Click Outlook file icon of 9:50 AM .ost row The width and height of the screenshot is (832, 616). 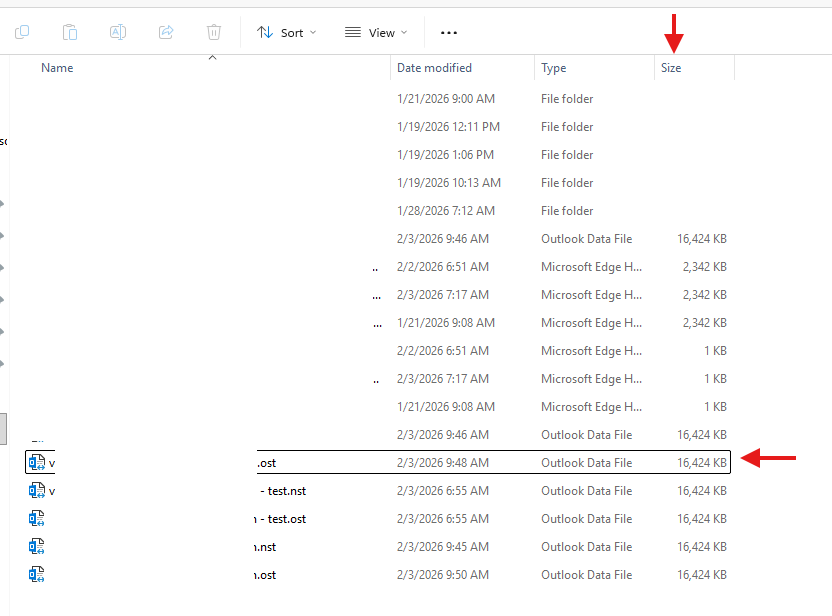37,575
